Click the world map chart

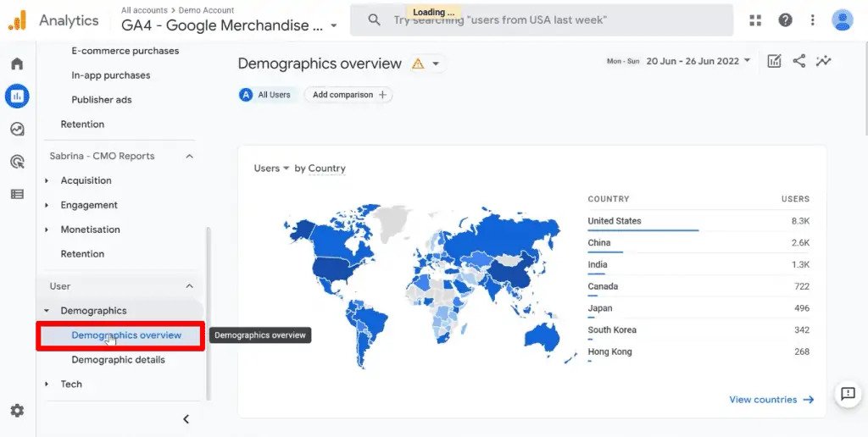[430, 285]
